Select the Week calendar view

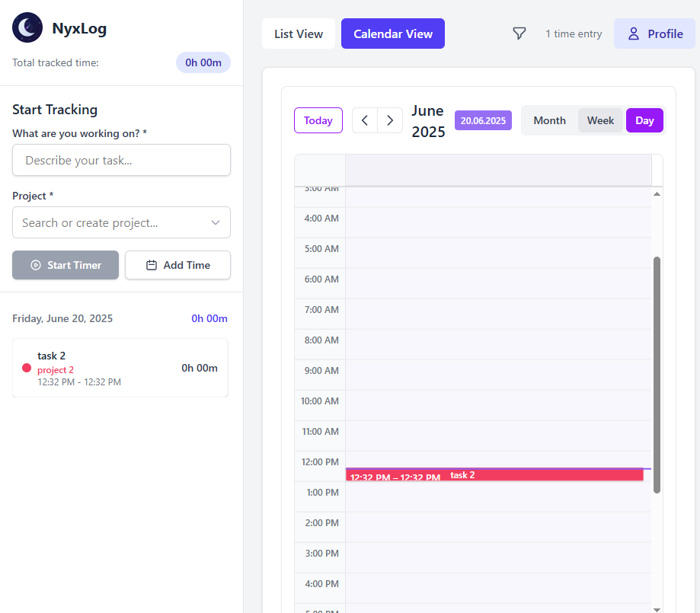click(600, 120)
